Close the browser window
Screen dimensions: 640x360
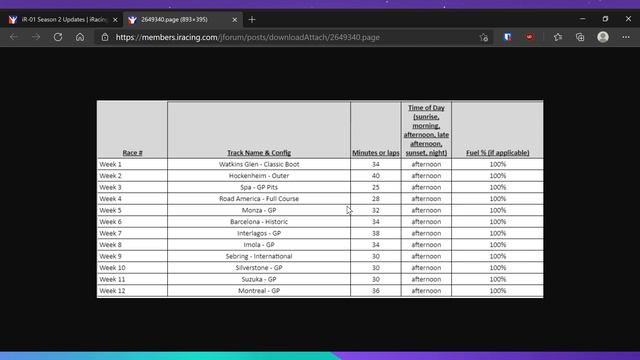(628, 19)
